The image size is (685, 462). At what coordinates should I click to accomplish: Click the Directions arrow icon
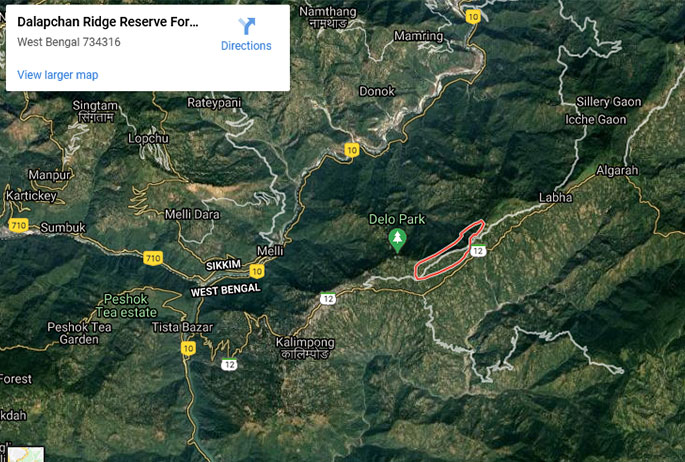[x=246, y=26]
